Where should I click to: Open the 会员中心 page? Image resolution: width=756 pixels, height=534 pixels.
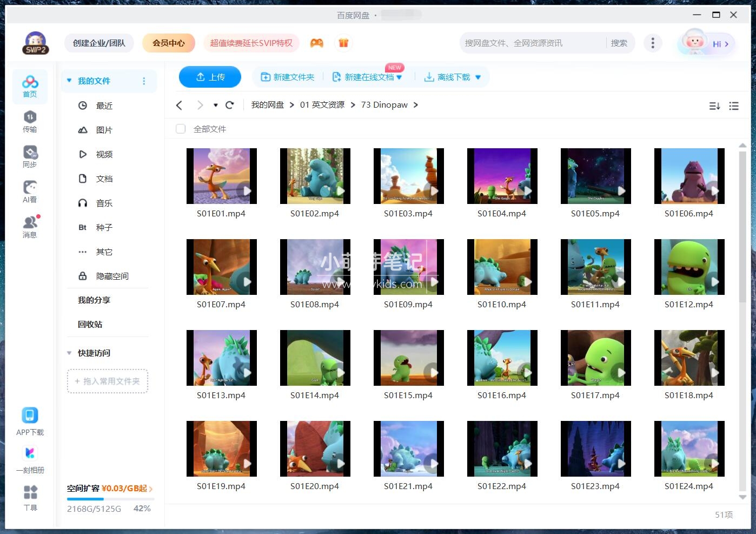tap(168, 43)
